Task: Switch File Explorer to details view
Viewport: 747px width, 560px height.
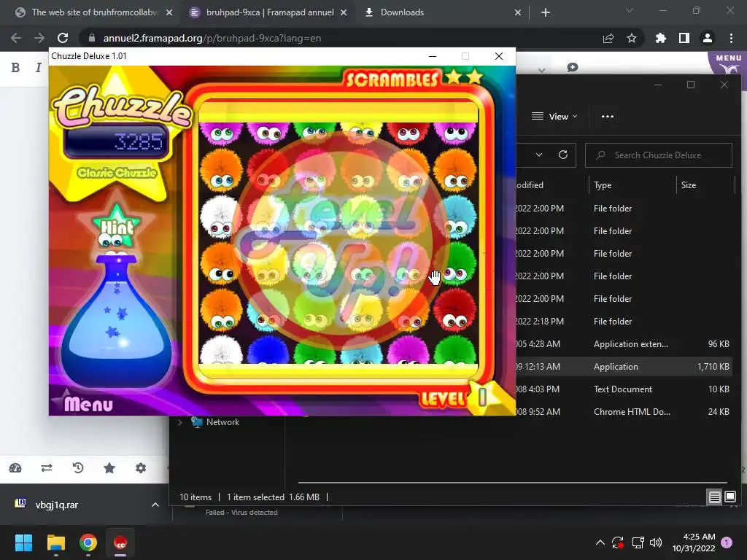Action: pos(714,497)
